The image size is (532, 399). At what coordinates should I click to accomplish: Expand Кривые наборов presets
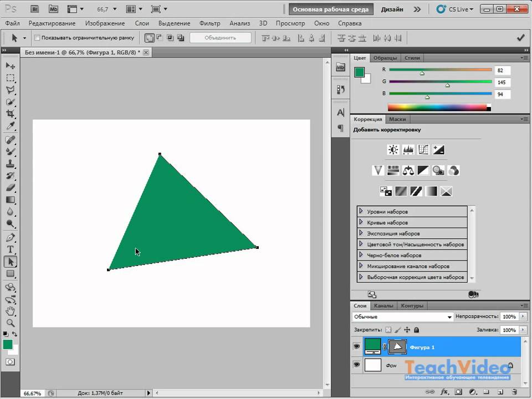coord(361,222)
